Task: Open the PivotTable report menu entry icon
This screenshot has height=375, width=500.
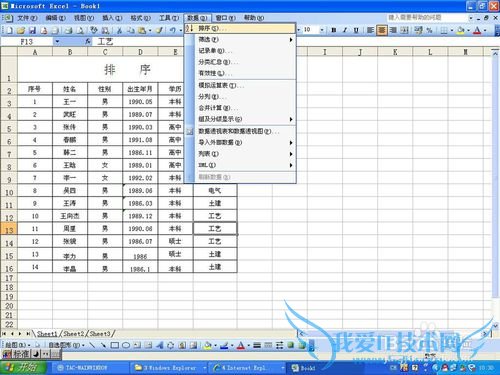Action: click(x=190, y=131)
